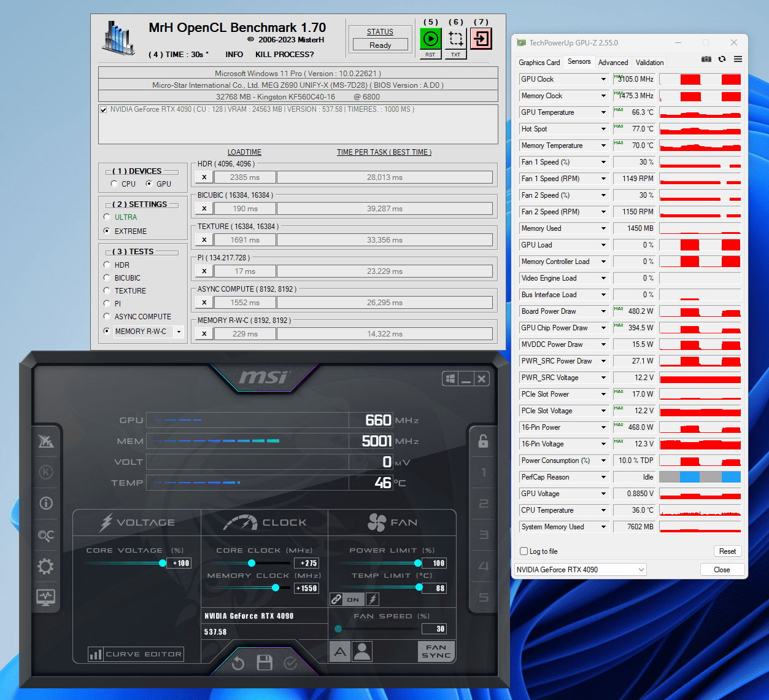This screenshot has width=769, height=700.
Task: Open the GPU selector dropdown in GPU-Z
Action: [581, 570]
